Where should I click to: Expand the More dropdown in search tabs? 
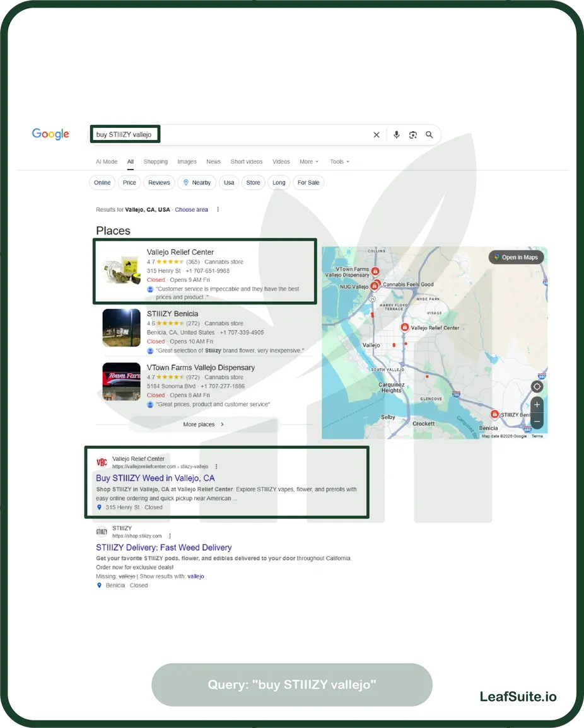tap(309, 162)
